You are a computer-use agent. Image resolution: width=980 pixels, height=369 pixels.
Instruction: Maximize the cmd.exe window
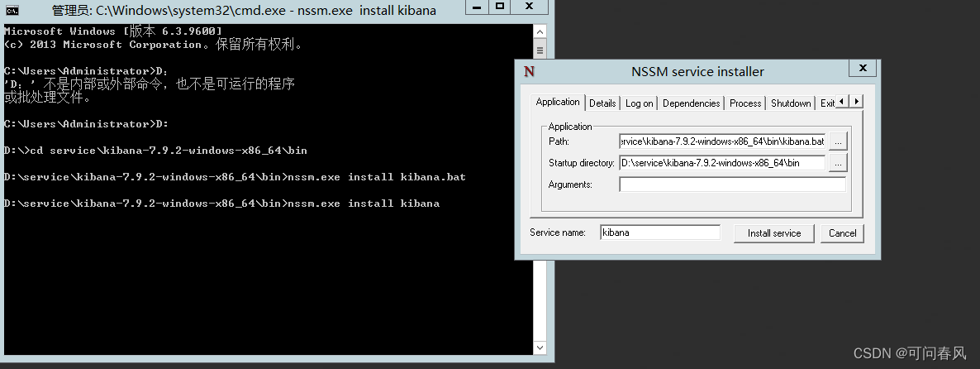click(499, 7)
